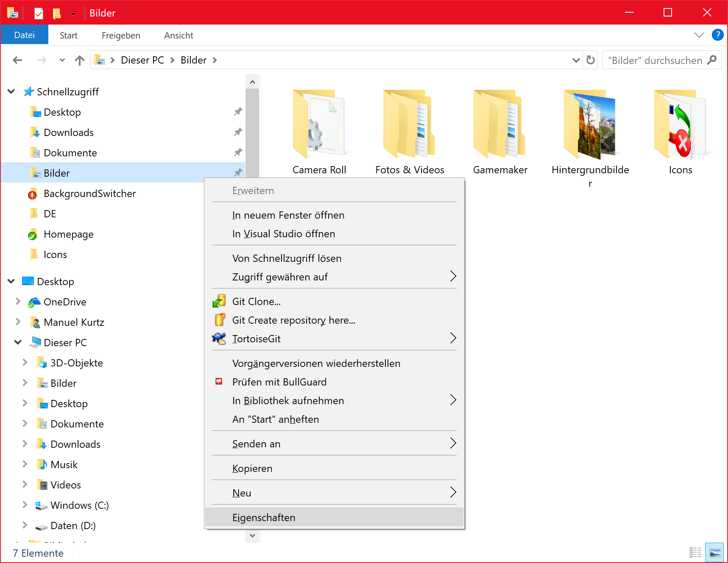The height and width of the screenshot is (563, 728).
Task: Choose Eigenschaften from context menu
Action: coord(334,517)
